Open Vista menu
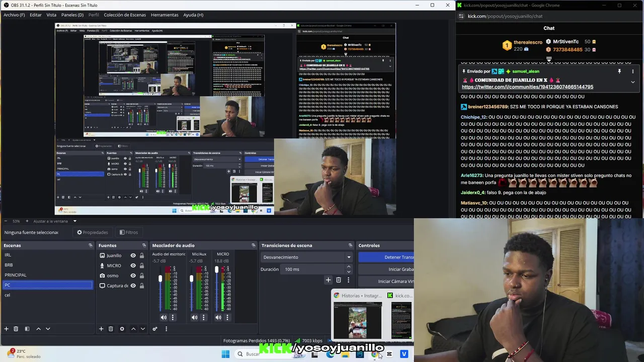Image resolution: width=644 pixels, height=362 pixels. pyautogui.click(x=51, y=15)
